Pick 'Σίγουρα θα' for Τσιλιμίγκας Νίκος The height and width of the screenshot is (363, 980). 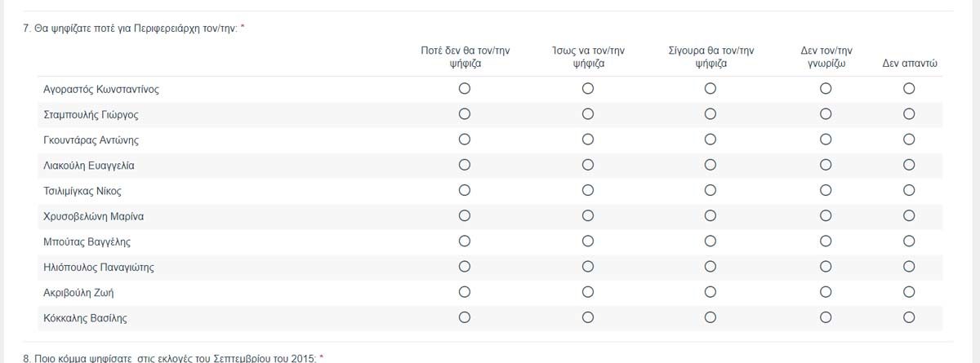(710, 190)
